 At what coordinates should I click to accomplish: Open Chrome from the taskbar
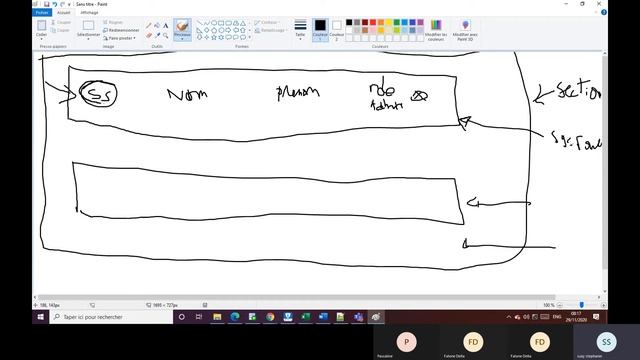[x=270, y=317]
